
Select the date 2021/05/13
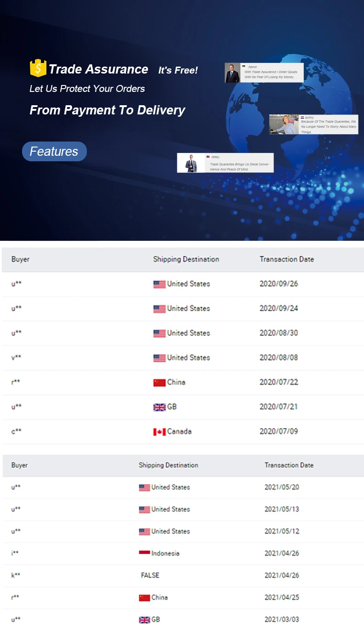pyautogui.click(x=282, y=509)
